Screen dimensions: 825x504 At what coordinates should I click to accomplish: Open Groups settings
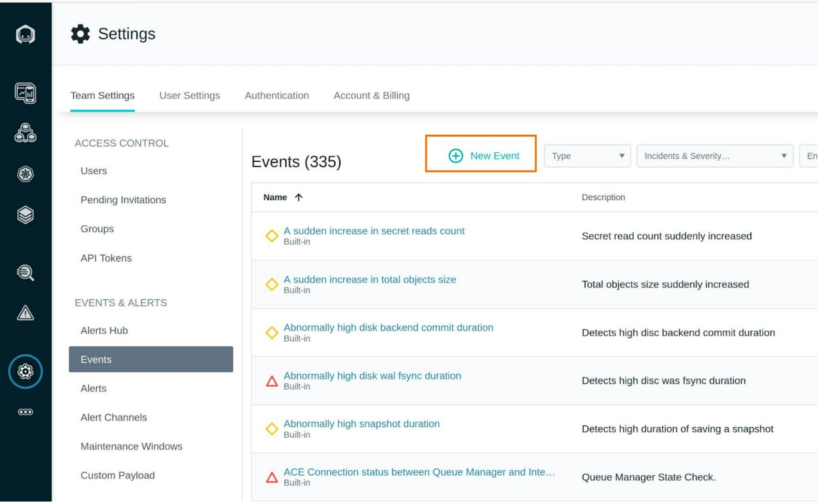click(97, 230)
